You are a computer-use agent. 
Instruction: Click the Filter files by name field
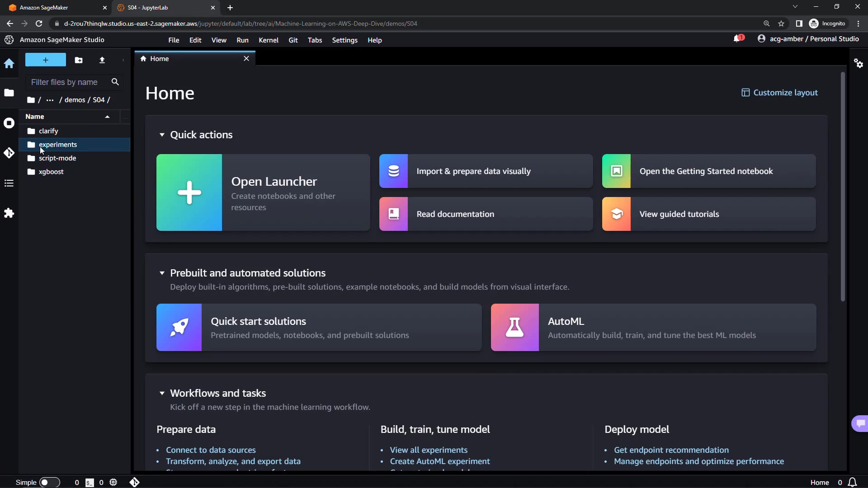(x=68, y=82)
